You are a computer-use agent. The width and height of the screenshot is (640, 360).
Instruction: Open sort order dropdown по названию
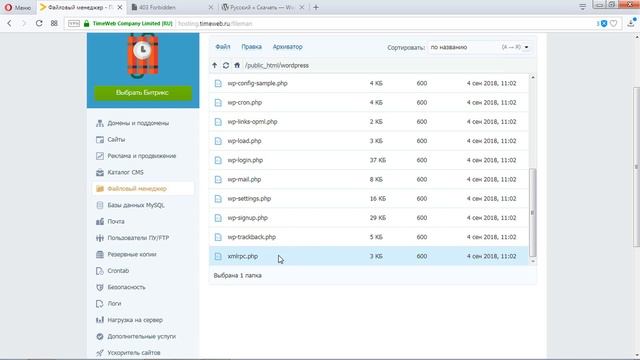click(479, 47)
